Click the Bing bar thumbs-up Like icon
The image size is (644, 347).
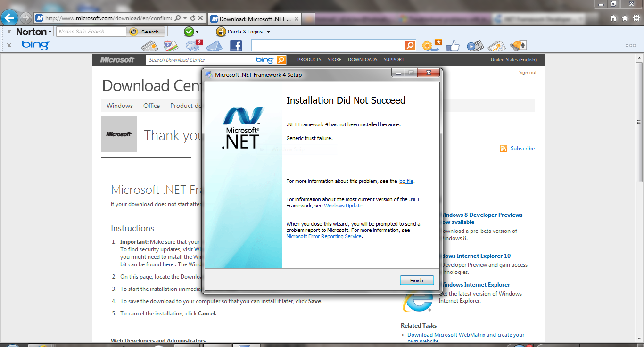pyautogui.click(x=453, y=46)
